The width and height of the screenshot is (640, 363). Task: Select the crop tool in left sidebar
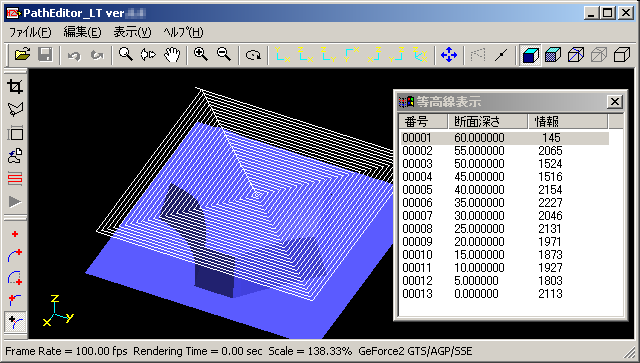(15, 86)
